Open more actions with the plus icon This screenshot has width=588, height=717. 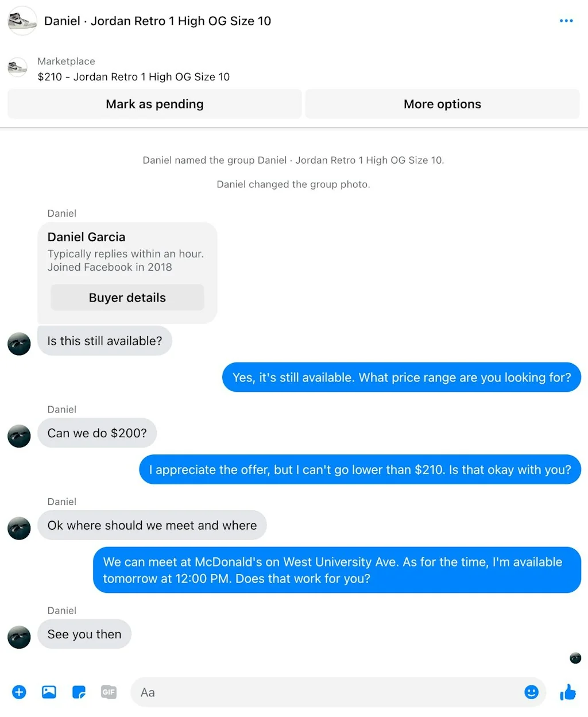coord(19,692)
